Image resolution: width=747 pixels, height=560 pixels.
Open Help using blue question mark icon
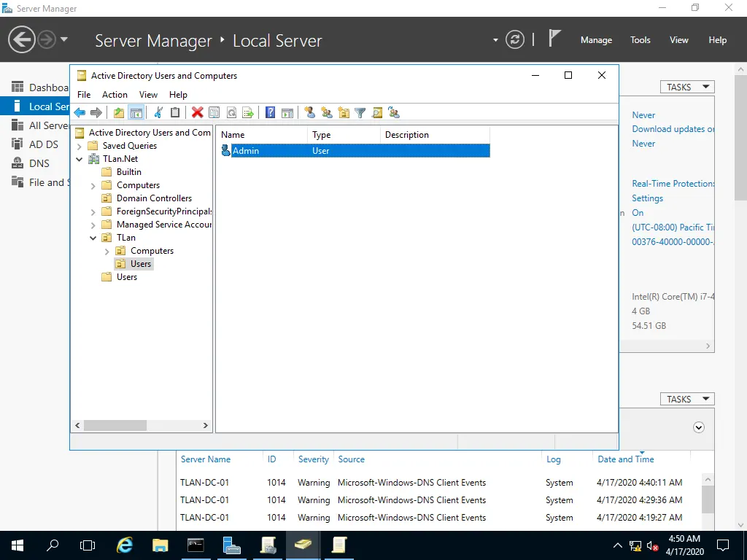click(x=270, y=113)
